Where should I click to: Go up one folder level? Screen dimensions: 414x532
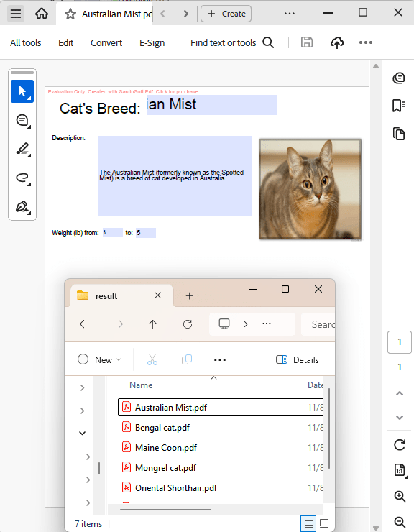pos(152,324)
